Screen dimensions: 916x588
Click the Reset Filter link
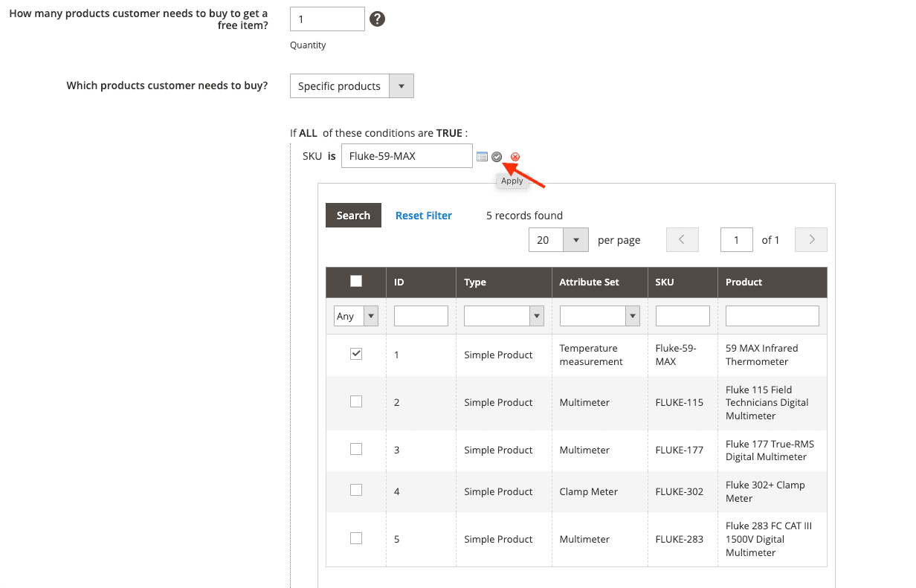tap(424, 216)
